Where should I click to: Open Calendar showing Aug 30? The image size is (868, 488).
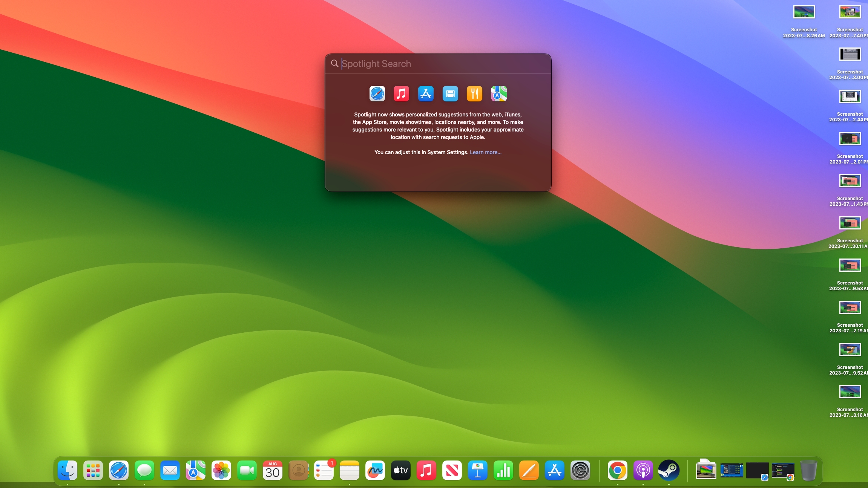[273, 470]
